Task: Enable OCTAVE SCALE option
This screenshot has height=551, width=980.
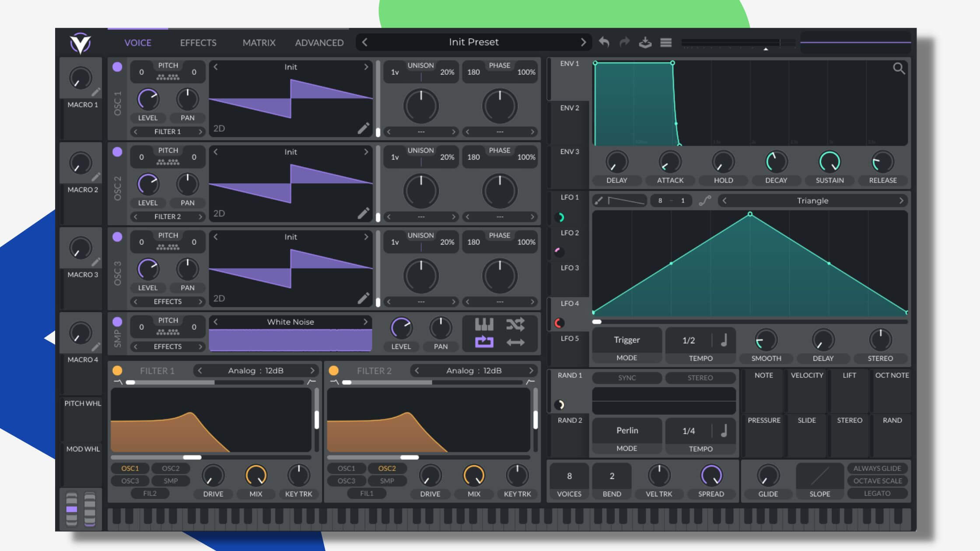Action: 877,481
